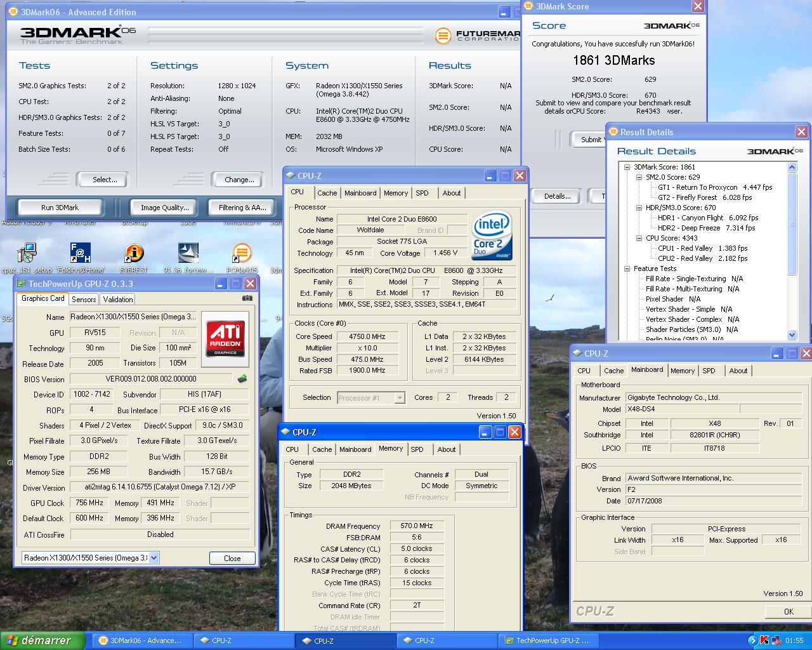This screenshot has width=812, height=650.
Task: Switch to TechPowerUp GPU-Z taskbar button
Action: click(x=548, y=640)
